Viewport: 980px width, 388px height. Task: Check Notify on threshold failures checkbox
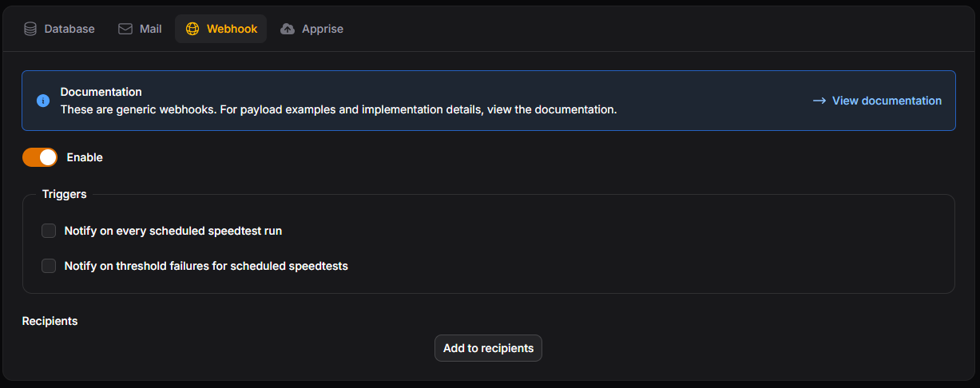point(49,266)
